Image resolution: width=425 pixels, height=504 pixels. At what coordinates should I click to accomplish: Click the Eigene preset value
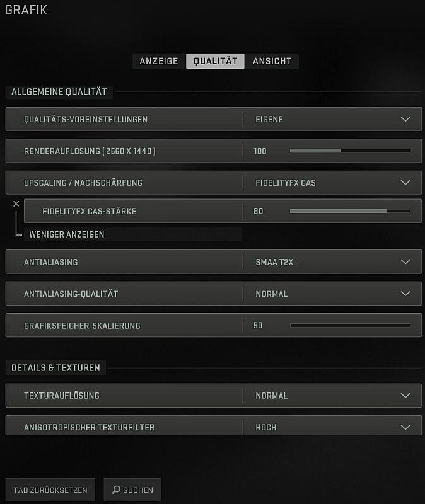[269, 119]
